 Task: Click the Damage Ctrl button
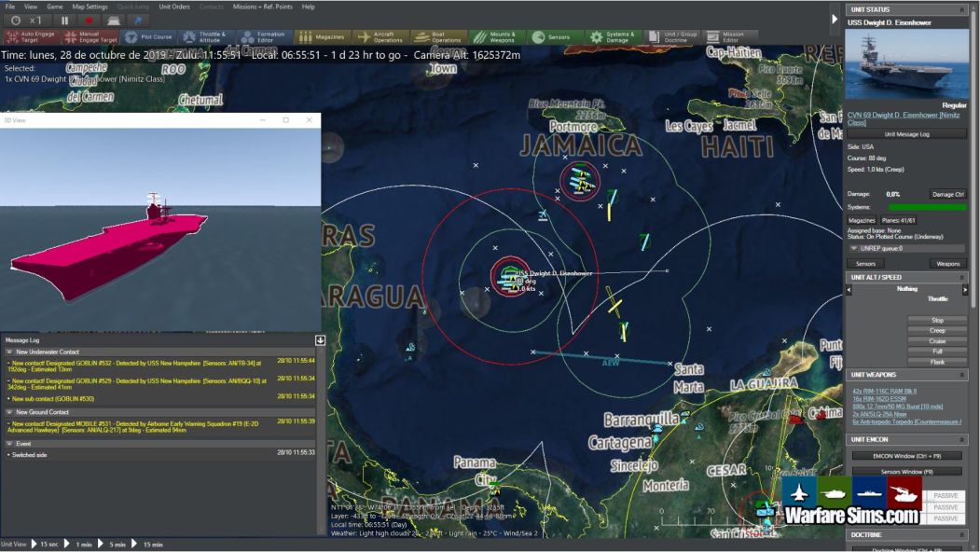[x=947, y=194]
